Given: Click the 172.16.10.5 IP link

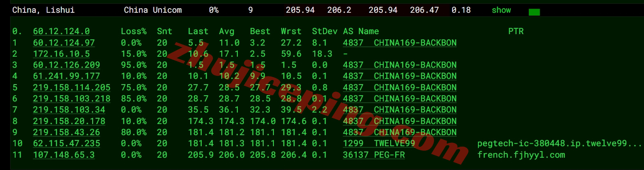Looking at the screenshot, I should tap(61, 54).
